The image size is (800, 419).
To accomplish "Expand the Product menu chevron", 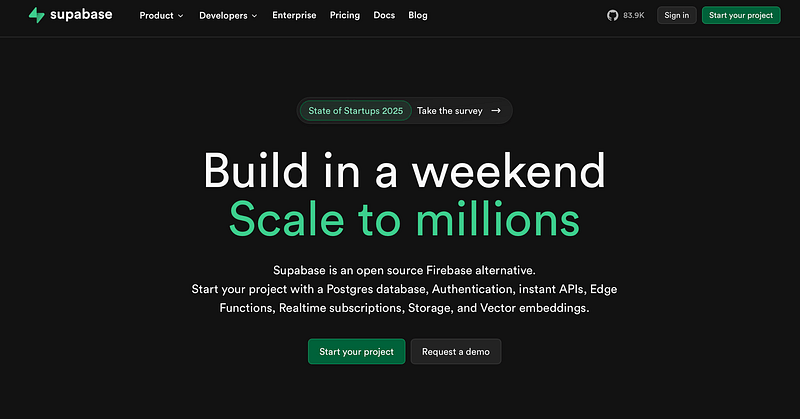I will click(180, 16).
